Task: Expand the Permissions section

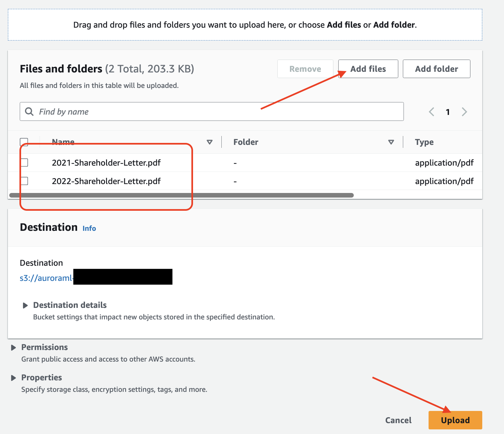Action: coord(14,347)
